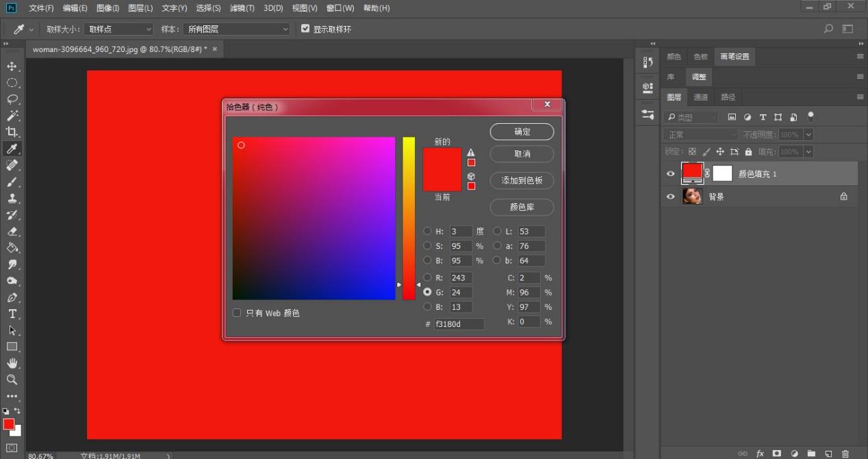This screenshot has height=459, width=868.
Task: Select the Zoom tool
Action: 12,380
